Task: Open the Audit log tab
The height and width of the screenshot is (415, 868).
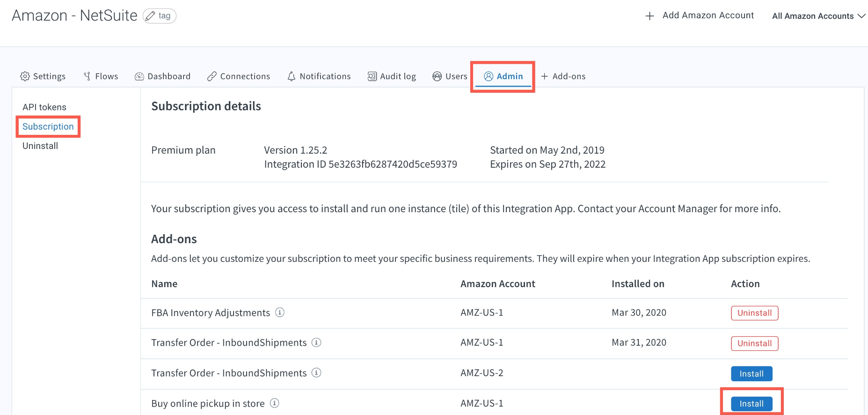Action: click(x=392, y=76)
